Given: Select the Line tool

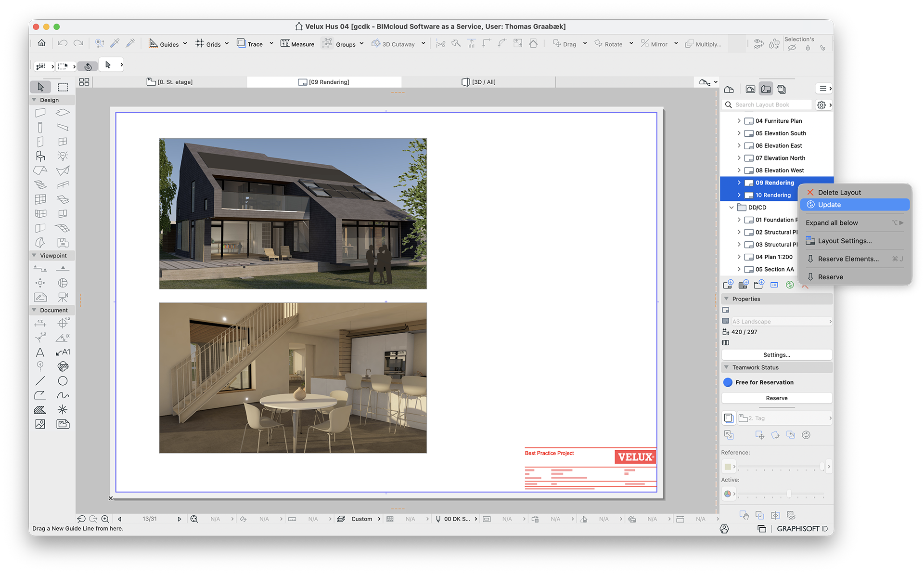Looking at the screenshot, I should pyautogui.click(x=40, y=381).
